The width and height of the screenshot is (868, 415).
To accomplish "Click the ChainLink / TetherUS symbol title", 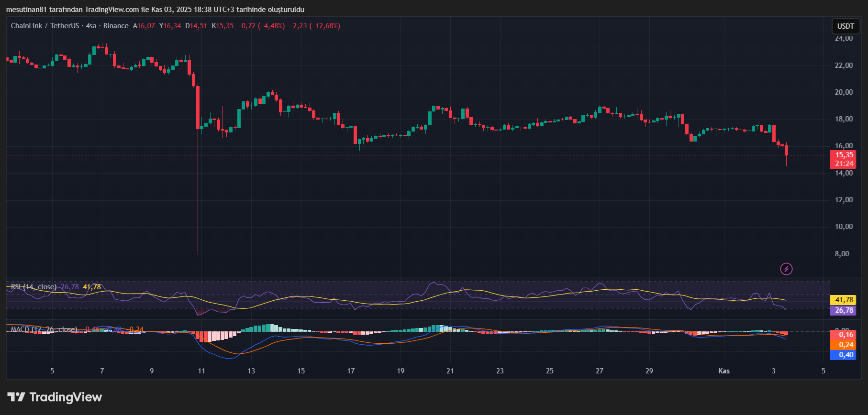I will point(45,26).
